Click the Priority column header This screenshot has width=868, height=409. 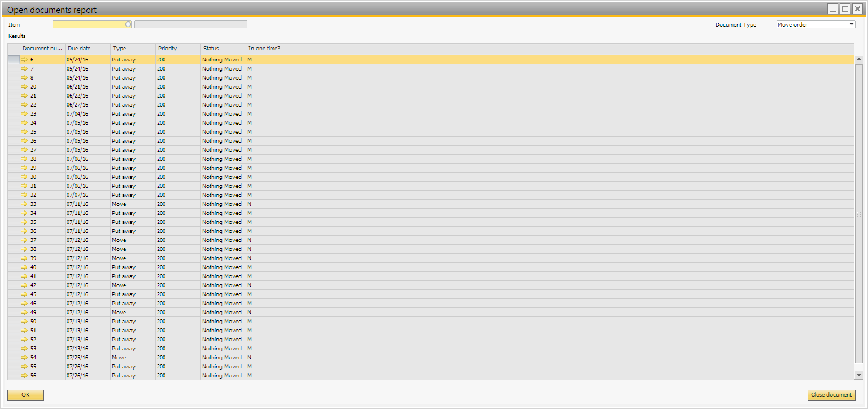pyautogui.click(x=178, y=49)
